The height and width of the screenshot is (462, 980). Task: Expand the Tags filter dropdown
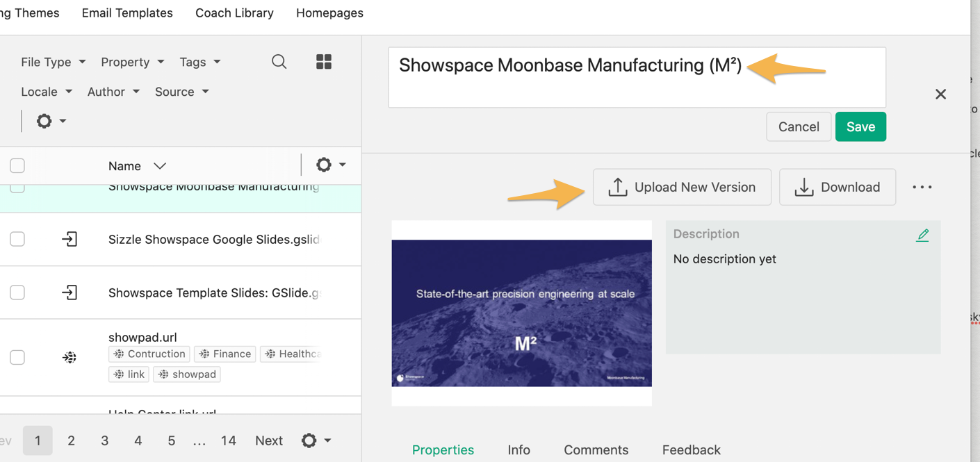(x=200, y=62)
